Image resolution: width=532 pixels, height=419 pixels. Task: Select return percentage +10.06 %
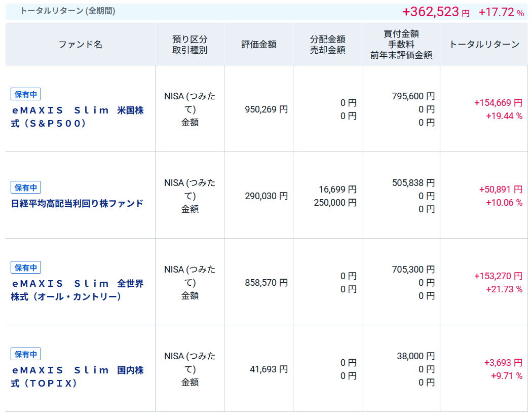click(504, 203)
